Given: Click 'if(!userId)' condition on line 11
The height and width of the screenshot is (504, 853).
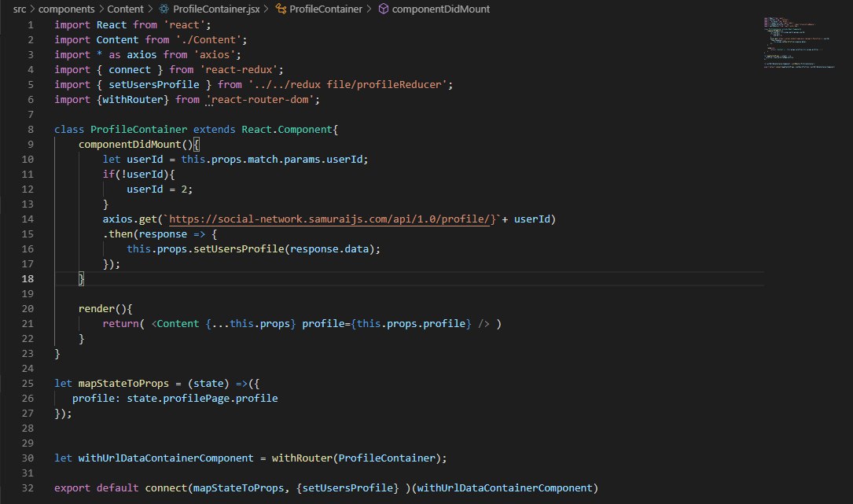Looking at the screenshot, I should click(x=136, y=175).
